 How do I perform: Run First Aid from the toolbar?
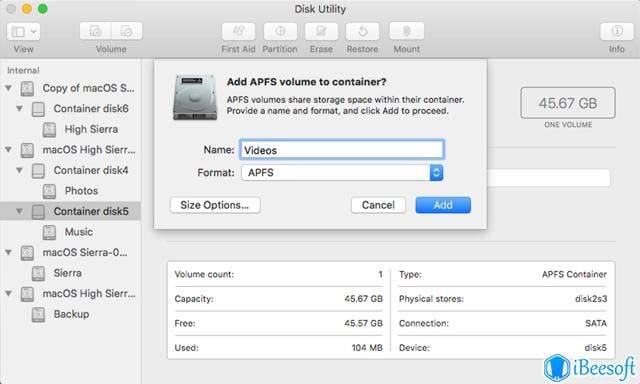[x=238, y=31]
